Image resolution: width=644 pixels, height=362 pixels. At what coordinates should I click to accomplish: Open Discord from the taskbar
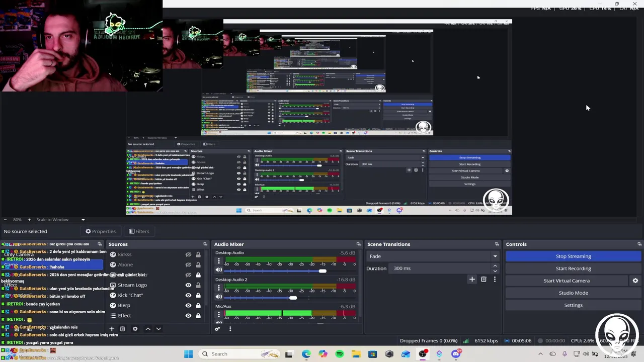click(x=456, y=354)
